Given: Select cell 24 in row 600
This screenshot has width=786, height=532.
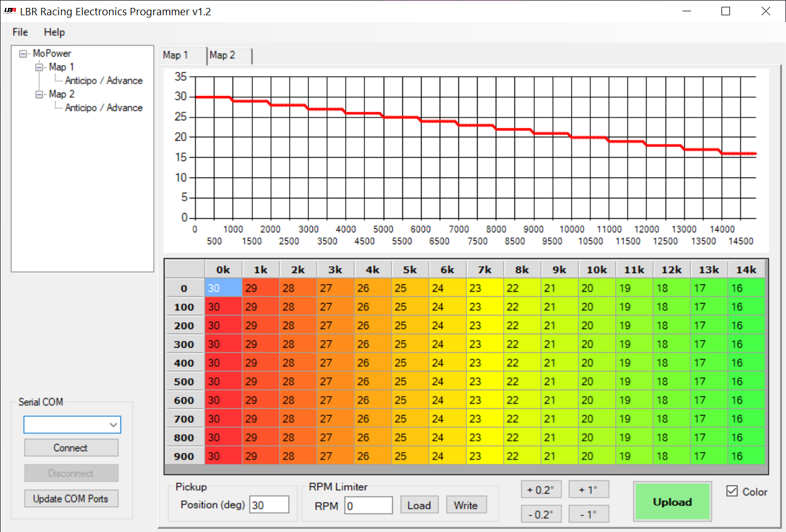Looking at the screenshot, I should (x=448, y=400).
